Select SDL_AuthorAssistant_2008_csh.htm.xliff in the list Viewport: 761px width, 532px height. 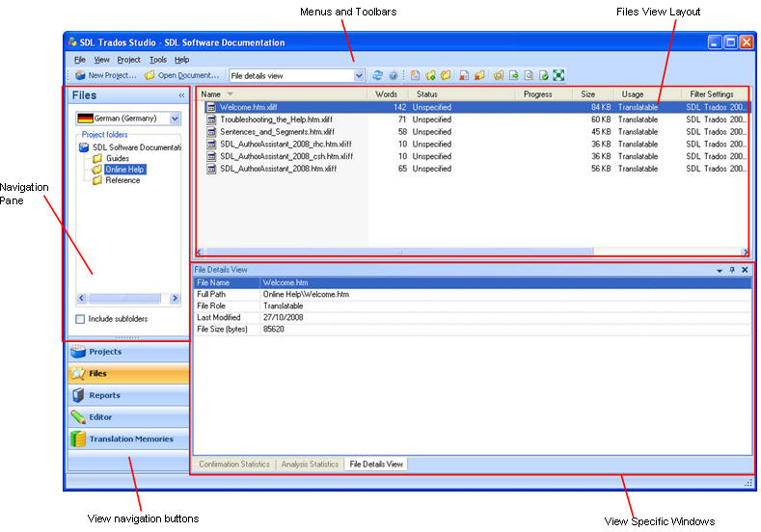pyautogui.click(x=286, y=156)
